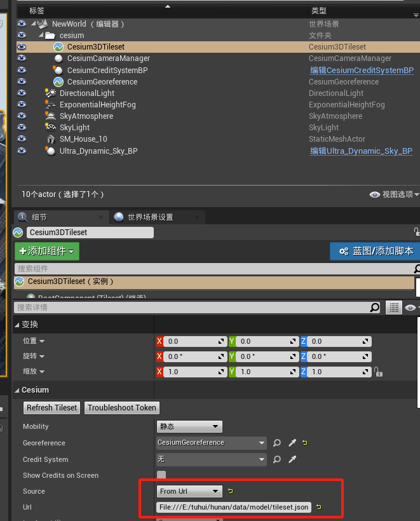Open property matrix grid icon in details
The width and height of the screenshot is (420, 521).
tap(395, 308)
